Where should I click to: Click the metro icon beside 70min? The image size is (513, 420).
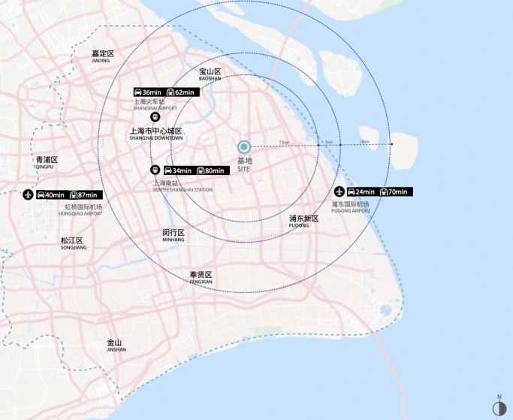(384, 192)
